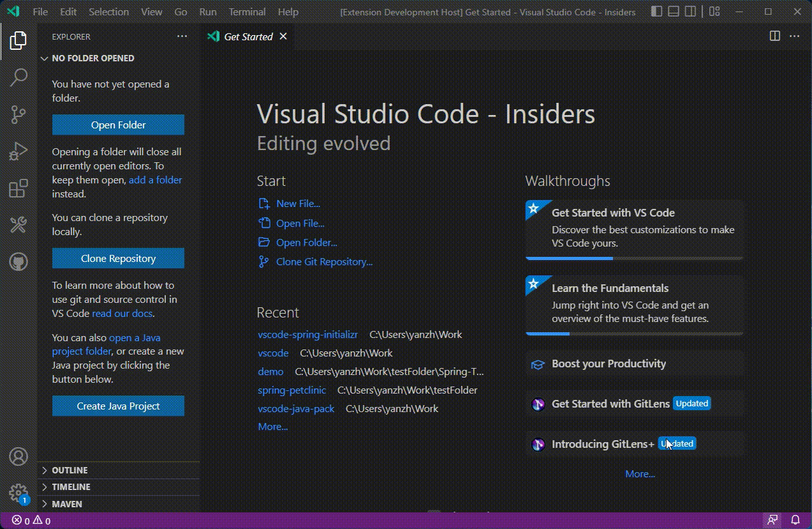Expand the Outline section
Screen dimensions: 812x529
pos(119,470)
